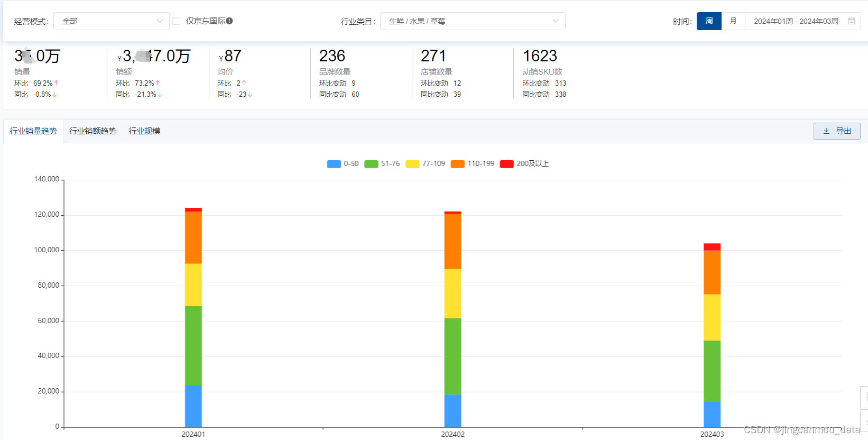The height and width of the screenshot is (440, 868).
Task: Click the 140,000 y-axis label
Action: tap(47, 179)
